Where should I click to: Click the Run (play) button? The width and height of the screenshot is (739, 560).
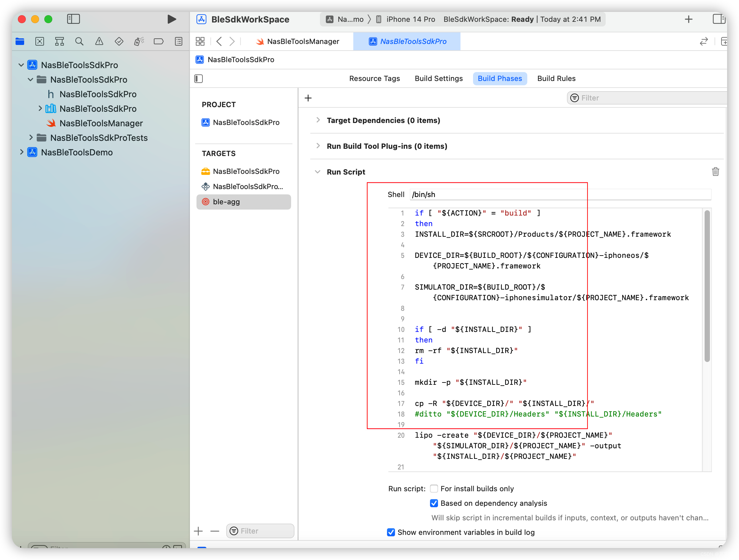(171, 19)
